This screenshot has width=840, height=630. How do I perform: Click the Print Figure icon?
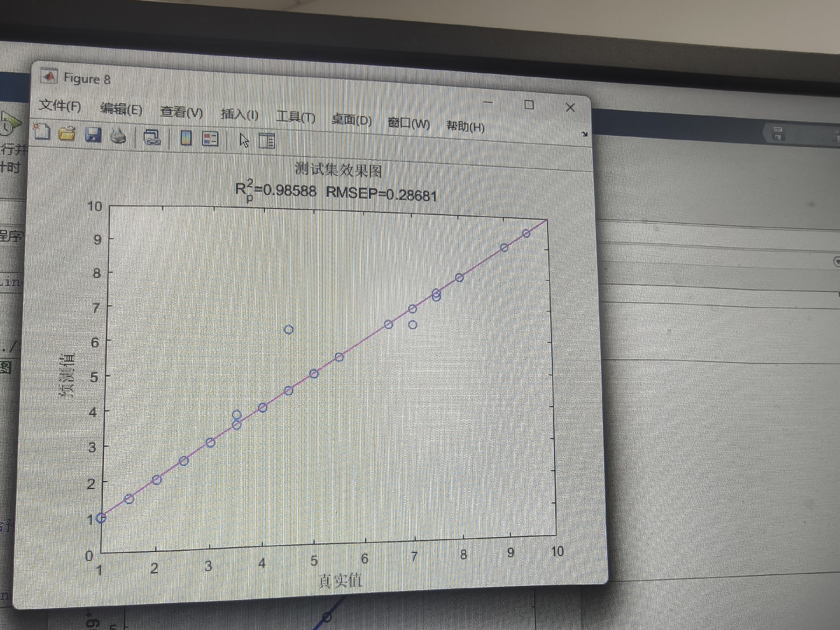point(118,136)
